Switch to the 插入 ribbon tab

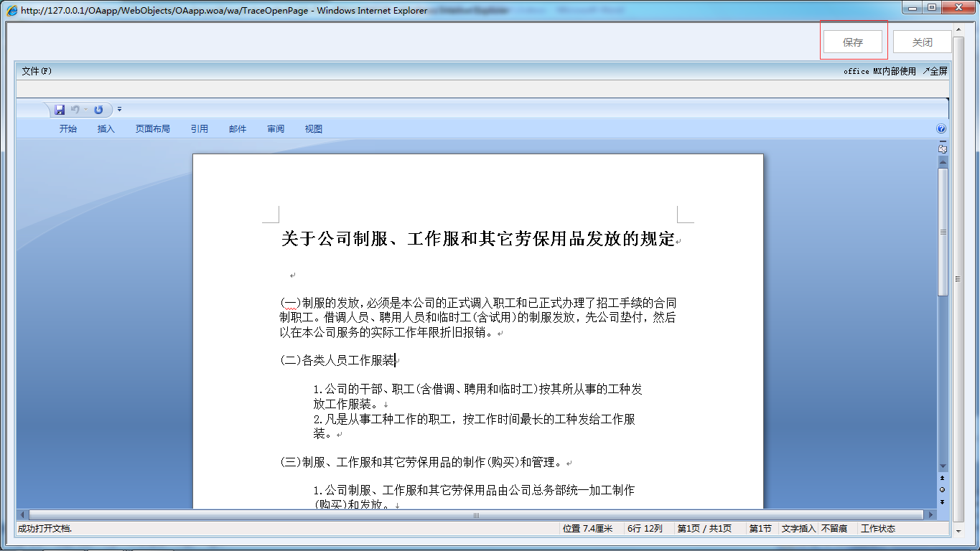(105, 128)
